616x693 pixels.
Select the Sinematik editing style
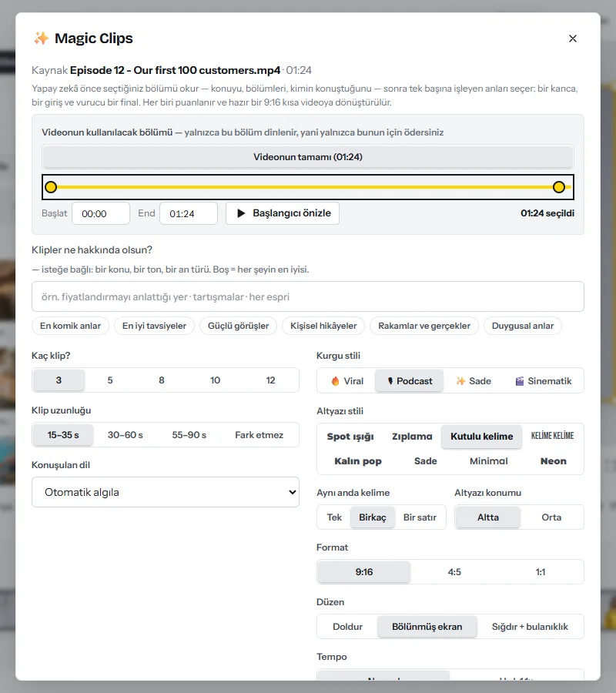(x=543, y=381)
